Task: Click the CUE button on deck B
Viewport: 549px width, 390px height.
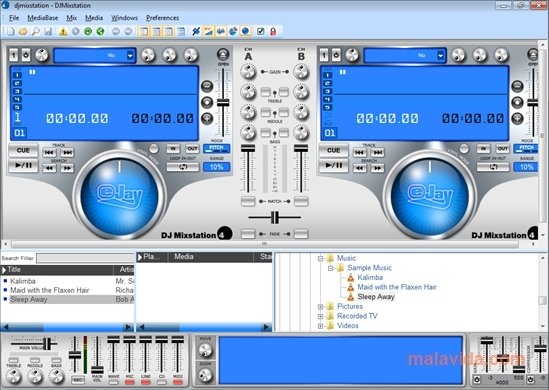Action: tap(333, 151)
